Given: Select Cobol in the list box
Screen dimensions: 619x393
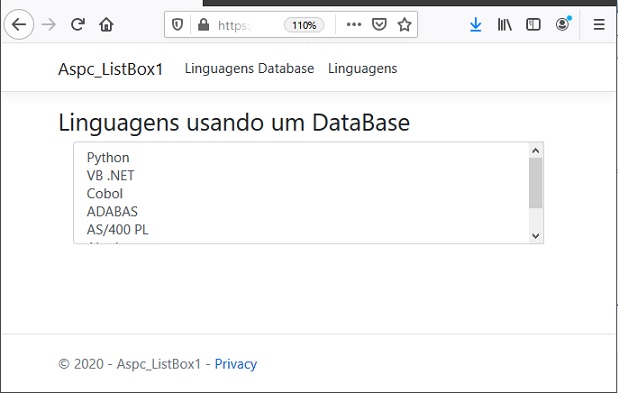Looking at the screenshot, I should tap(105, 193).
